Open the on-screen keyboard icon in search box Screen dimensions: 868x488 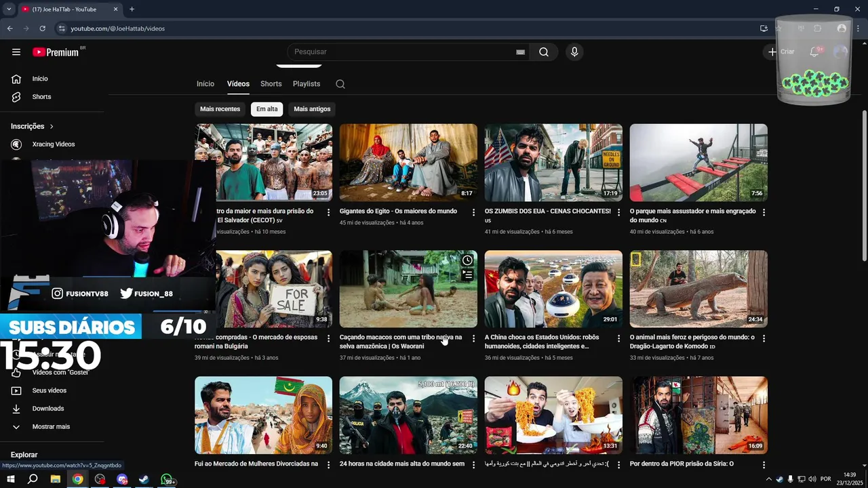(x=520, y=52)
